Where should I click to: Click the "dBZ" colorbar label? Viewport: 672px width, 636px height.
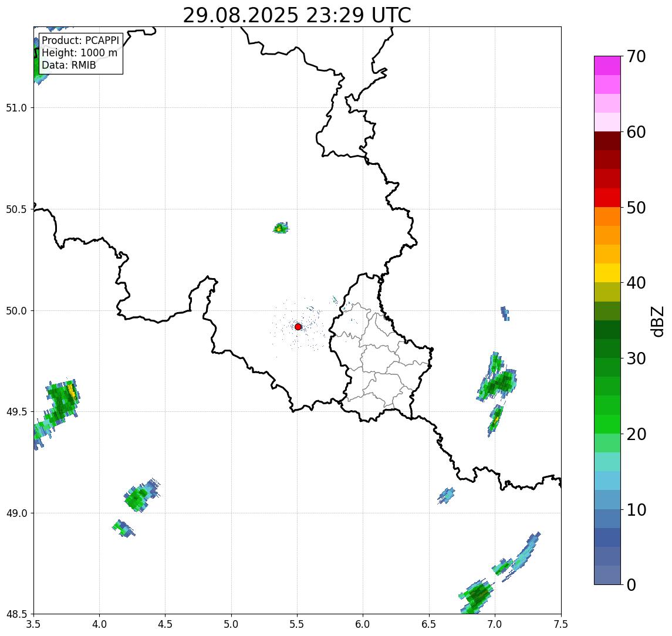pos(657,322)
